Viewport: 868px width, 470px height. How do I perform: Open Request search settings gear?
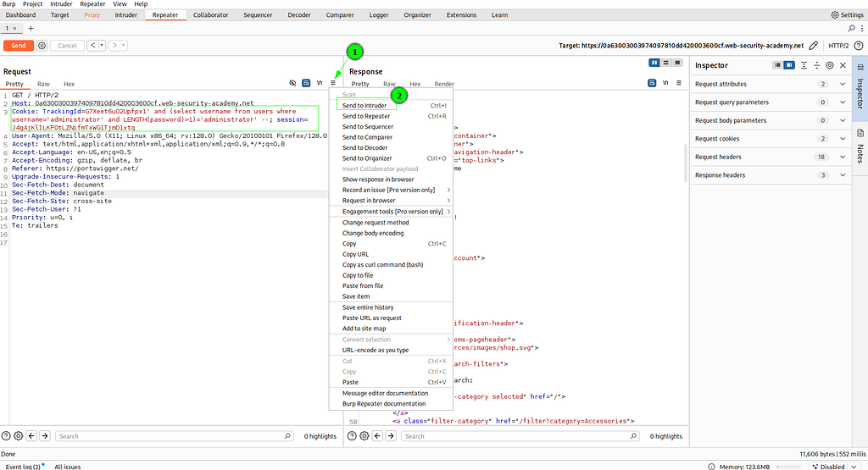19,436
